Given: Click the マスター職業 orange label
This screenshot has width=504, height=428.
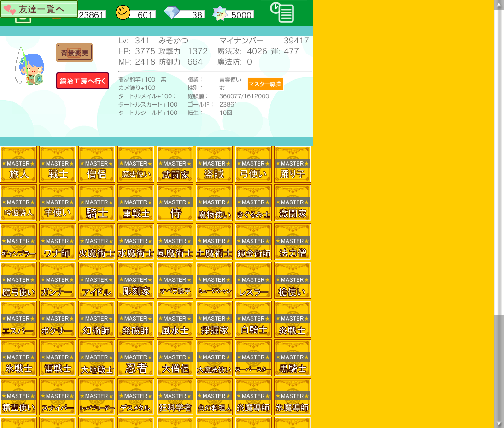Looking at the screenshot, I should pyautogui.click(x=265, y=84).
